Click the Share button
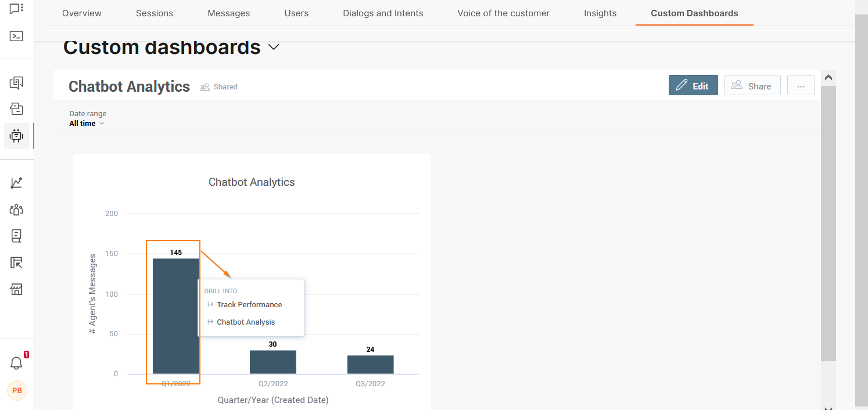The image size is (868, 410). 752,85
